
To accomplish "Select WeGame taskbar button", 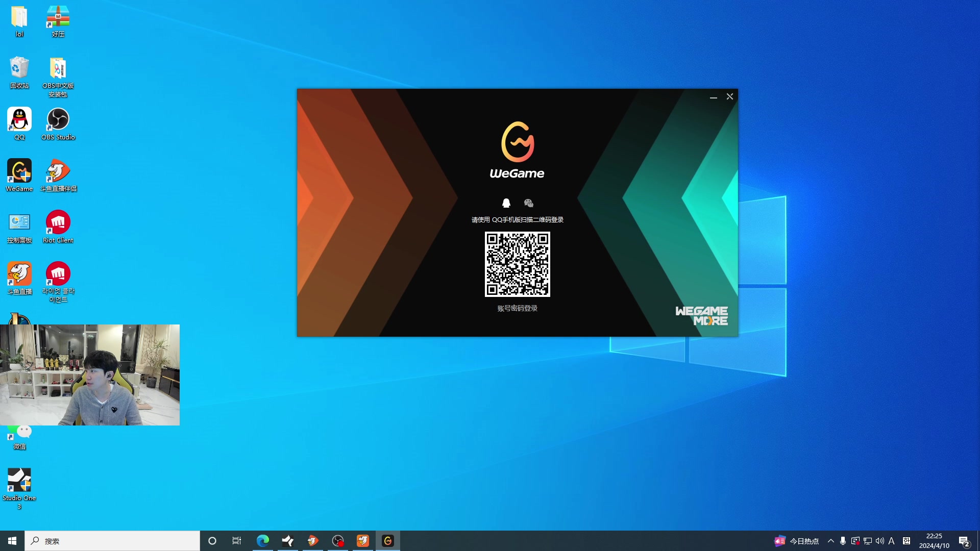I will tap(388, 541).
